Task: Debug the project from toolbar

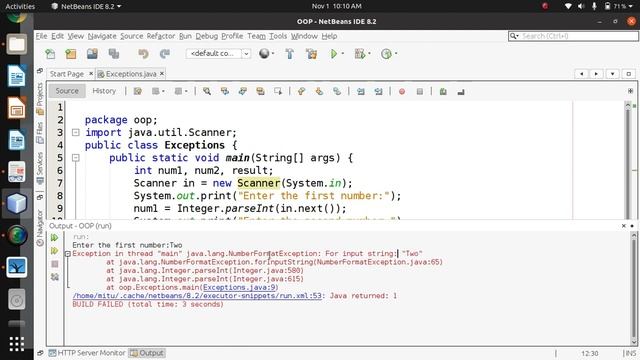Action: pos(360,54)
